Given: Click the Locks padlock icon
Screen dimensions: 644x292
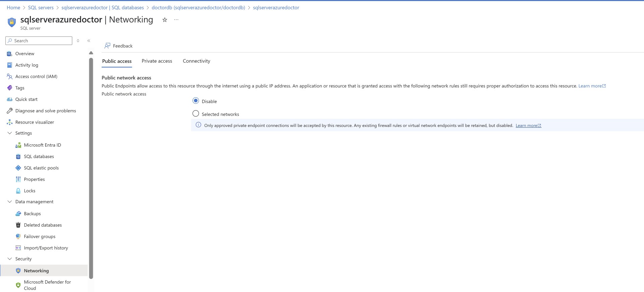Looking at the screenshot, I should point(18,191).
